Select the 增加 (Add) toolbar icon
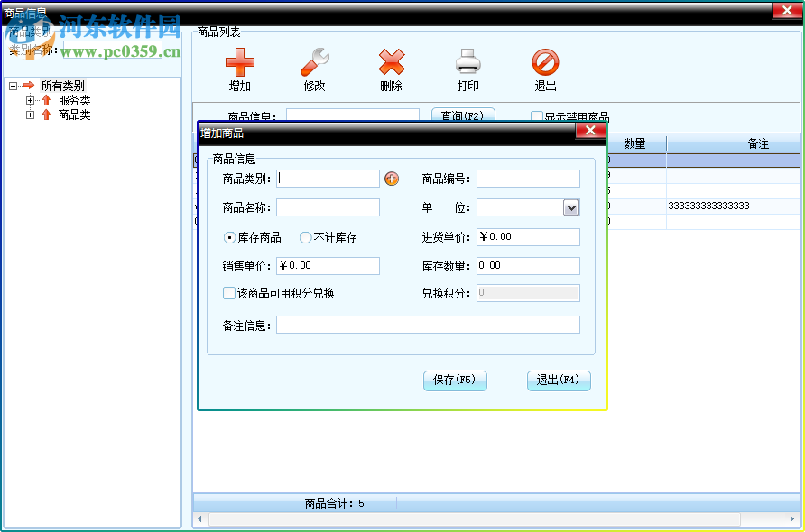Image resolution: width=805 pixels, height=532 pixels. click(x=239, y=63)
